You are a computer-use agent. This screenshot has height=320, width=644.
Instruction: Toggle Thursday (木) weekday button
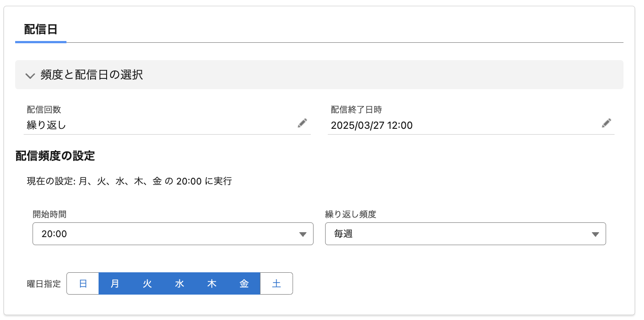(212, 284)
